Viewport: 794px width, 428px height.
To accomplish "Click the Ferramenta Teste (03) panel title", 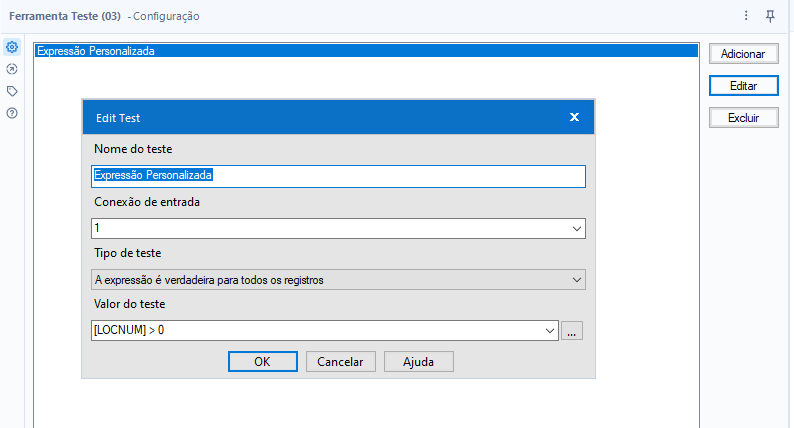I will tap(65, 16).
